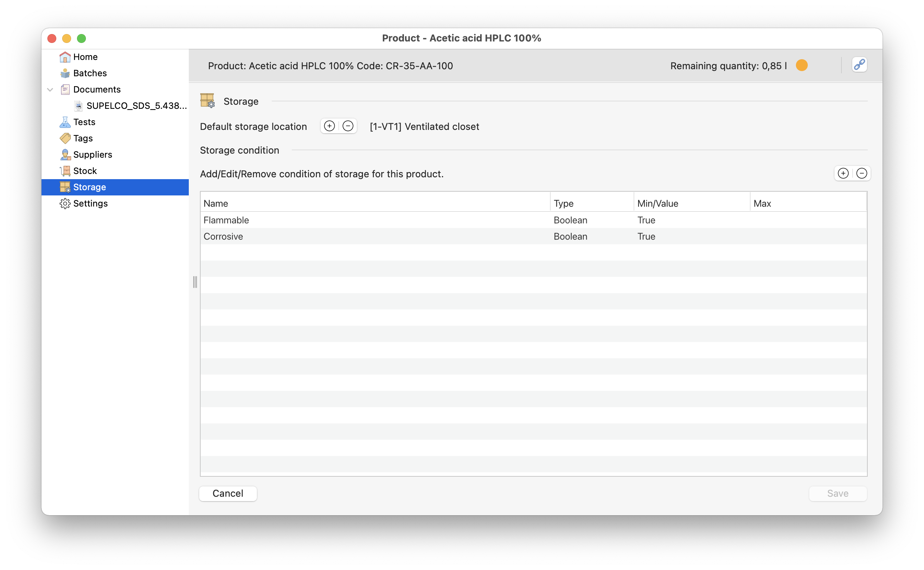
Task: Select Documents in the sidebar
Action: tap(97, 89)
